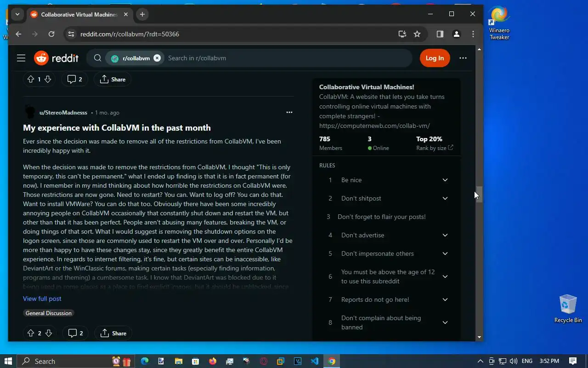Click rule 3 'Don't forget to flair your posts!'

[x=381, y=217]
